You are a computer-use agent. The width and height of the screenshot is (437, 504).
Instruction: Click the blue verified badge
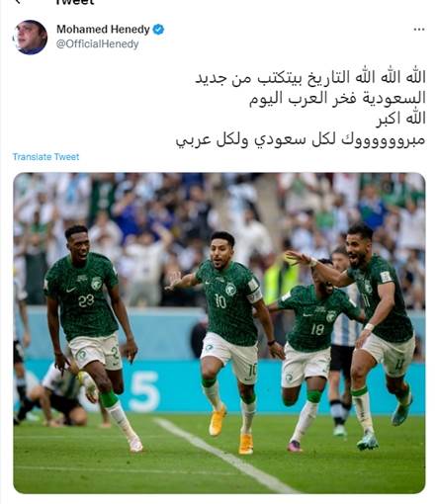[x=158, y=30]
